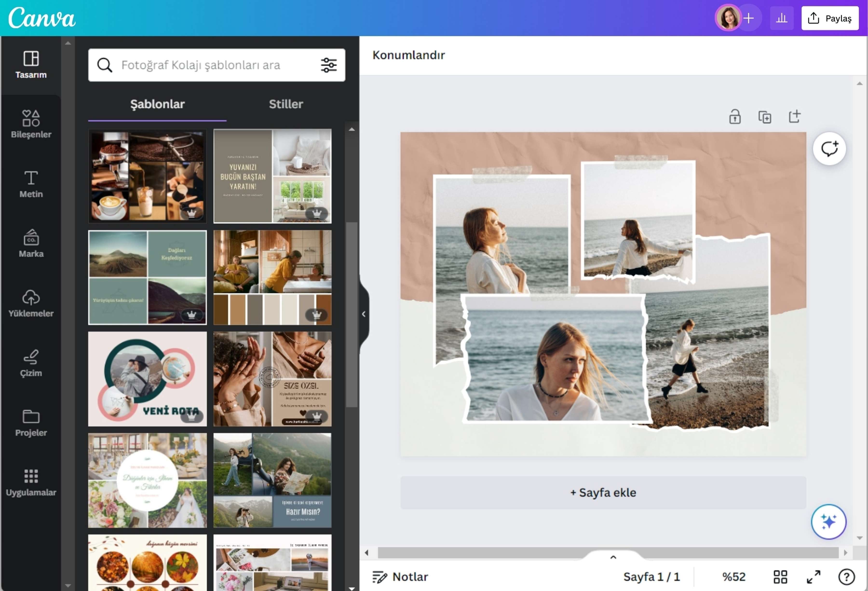Select the 'Dağları Keşfediyoruz' mountain template
Image resolution: width=868 pixels, height=591 pixels.
[147, 277]
